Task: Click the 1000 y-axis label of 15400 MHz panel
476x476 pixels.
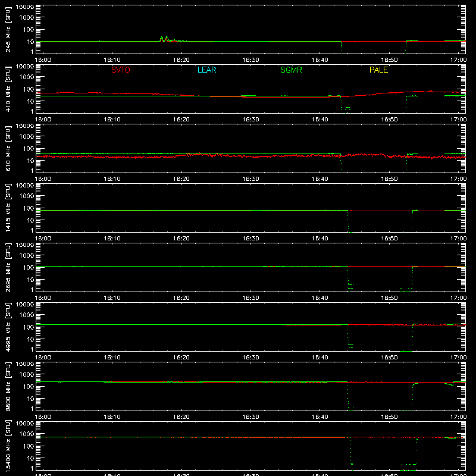Action: (27, 434)
